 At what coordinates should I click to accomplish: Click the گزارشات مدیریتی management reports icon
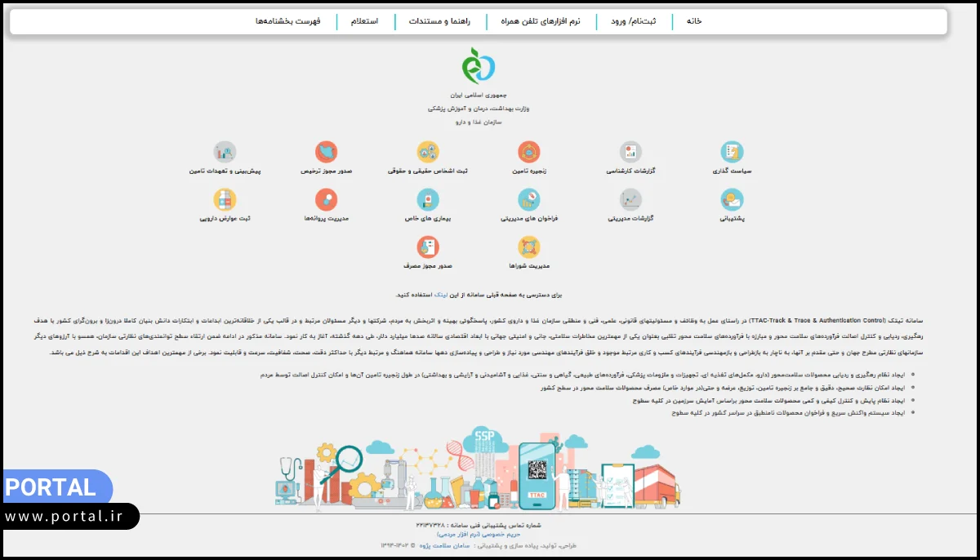(630, 200)
